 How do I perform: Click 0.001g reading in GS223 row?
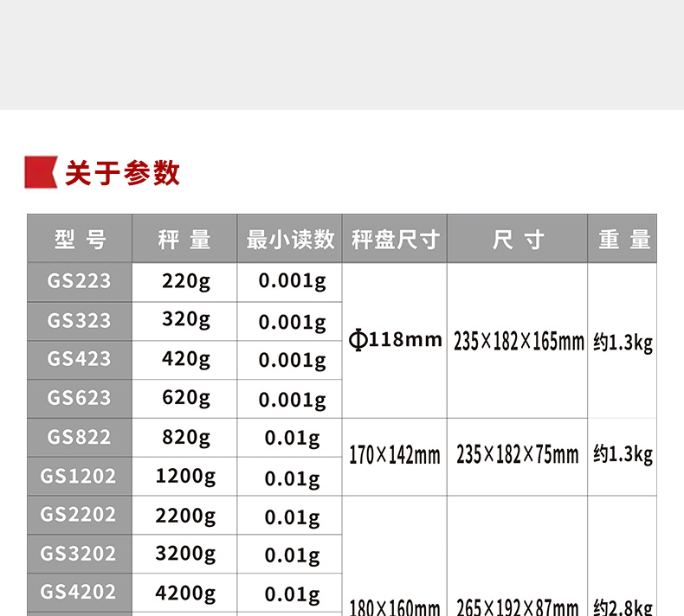(x=293, y=281)
